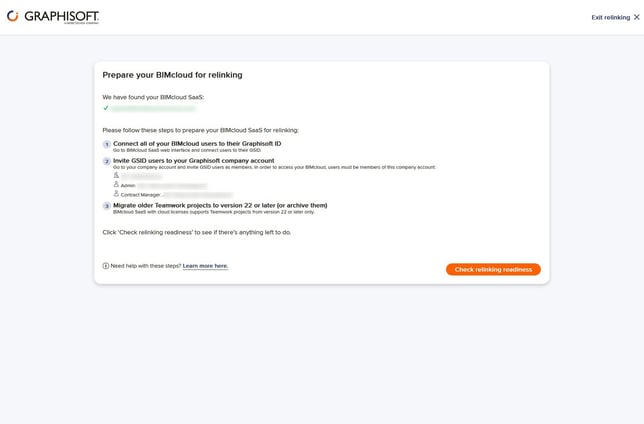Select the Admin account entry

pos(163,185)
